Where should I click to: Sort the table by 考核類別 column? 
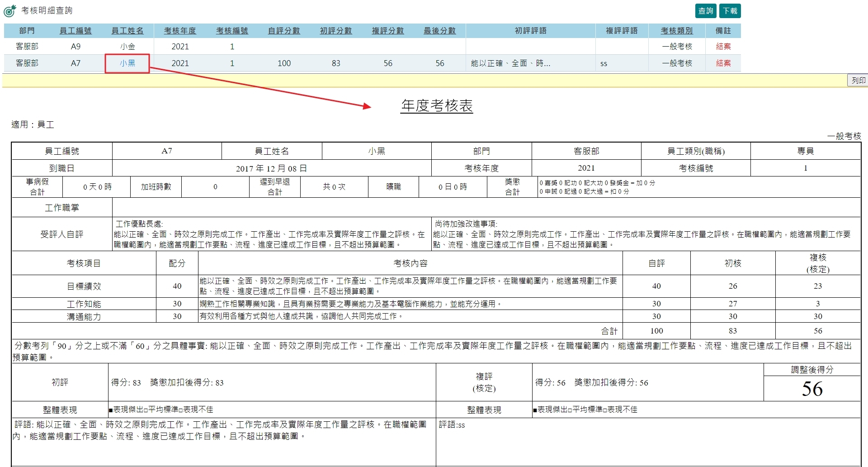click(x=676, y=31)
